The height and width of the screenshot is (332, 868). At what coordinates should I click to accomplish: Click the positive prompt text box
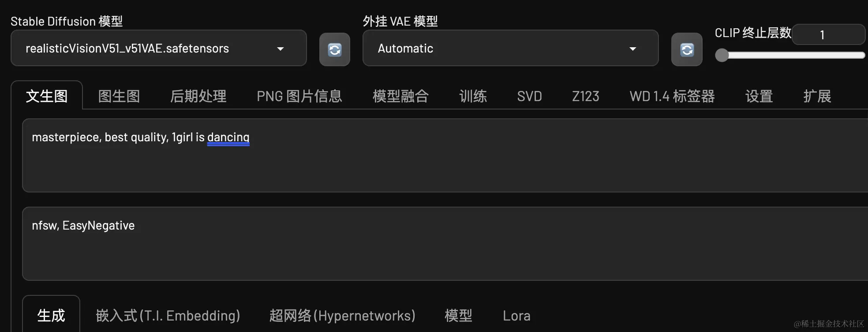point(445,155)
